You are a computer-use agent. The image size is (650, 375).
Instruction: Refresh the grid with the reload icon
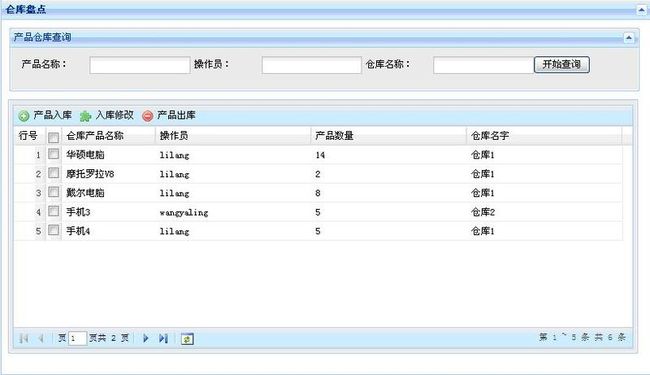(187, 339)
